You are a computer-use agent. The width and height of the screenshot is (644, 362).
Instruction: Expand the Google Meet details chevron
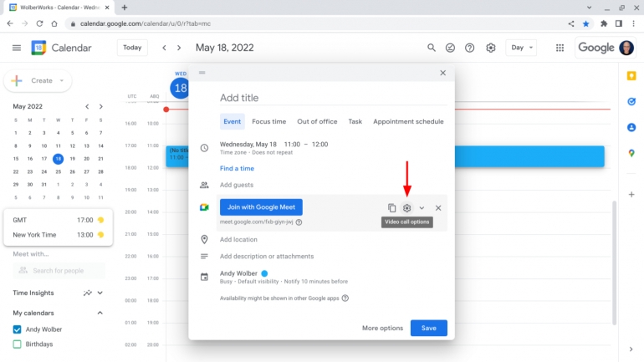(422, 208)
